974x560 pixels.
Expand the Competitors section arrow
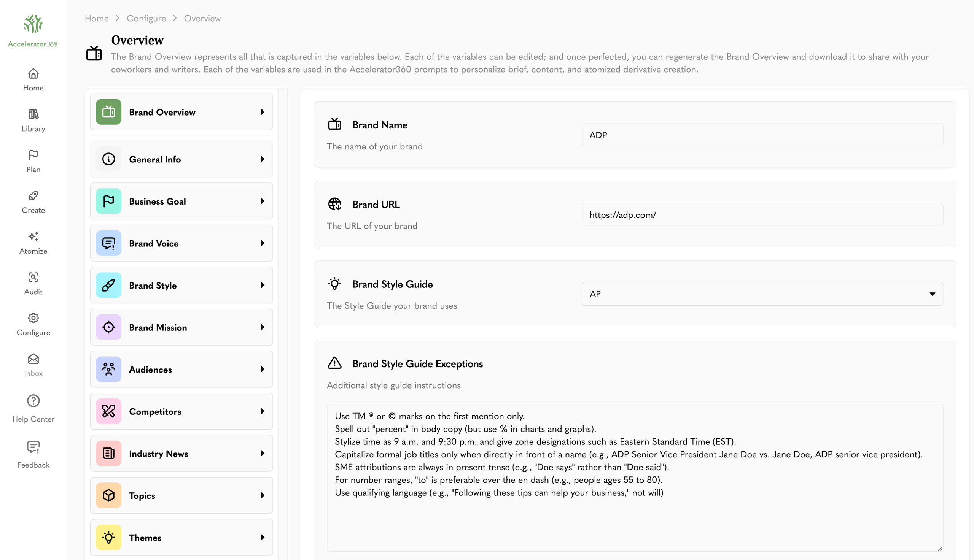pos(263,411)
